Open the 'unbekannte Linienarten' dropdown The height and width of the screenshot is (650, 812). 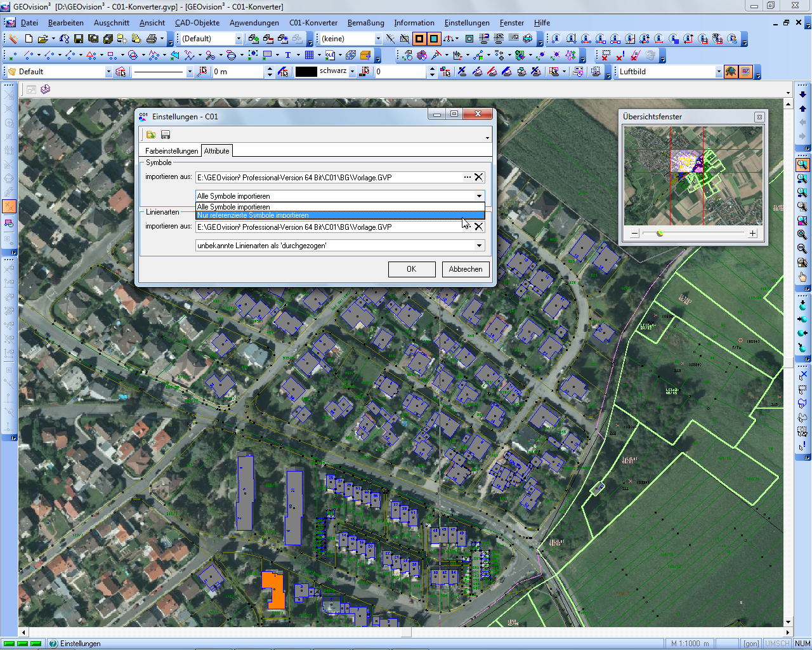tap(479, 246)
